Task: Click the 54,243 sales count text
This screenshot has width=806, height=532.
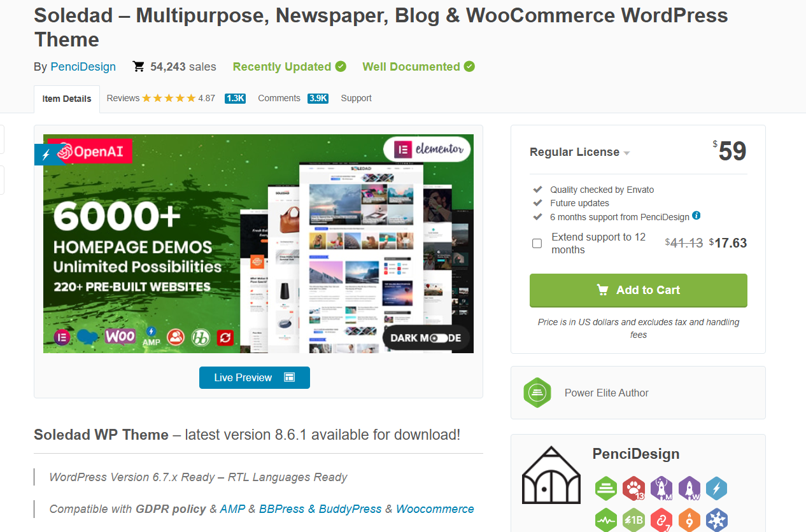Action: point(183,67)
